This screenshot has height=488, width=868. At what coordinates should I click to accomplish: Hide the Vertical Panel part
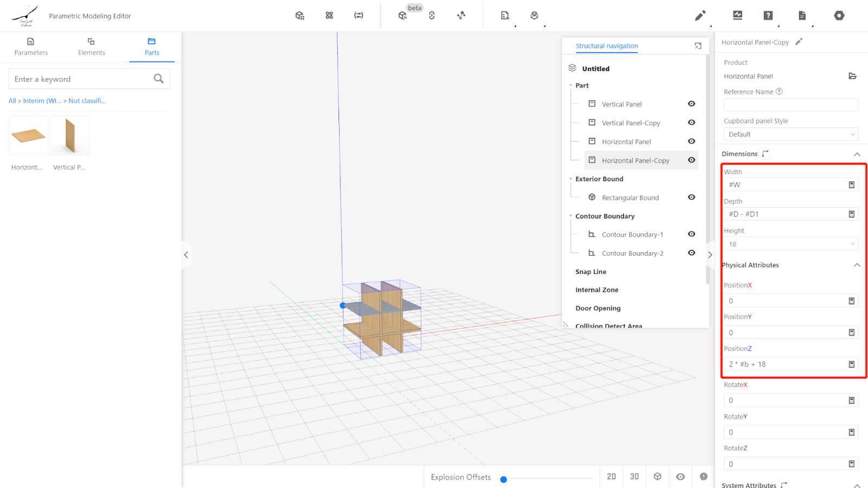(691, 104)
